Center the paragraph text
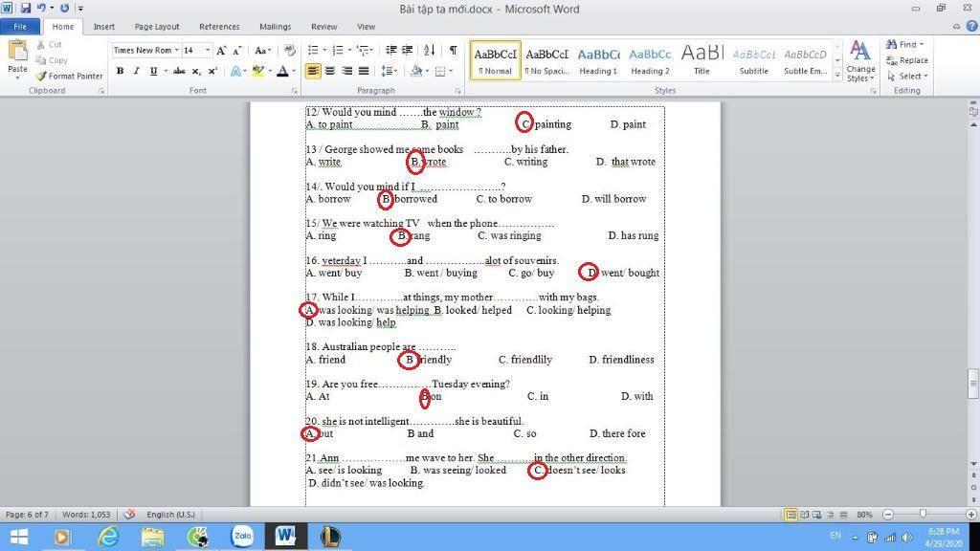 pyautogui.click(x=330, y=71)
